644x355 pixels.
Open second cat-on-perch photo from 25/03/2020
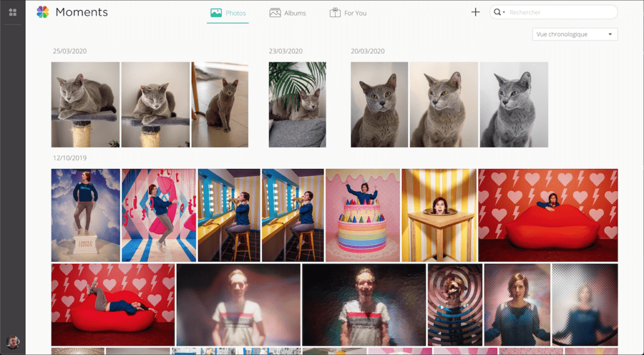pyautogui.click(x=156, y=105)
